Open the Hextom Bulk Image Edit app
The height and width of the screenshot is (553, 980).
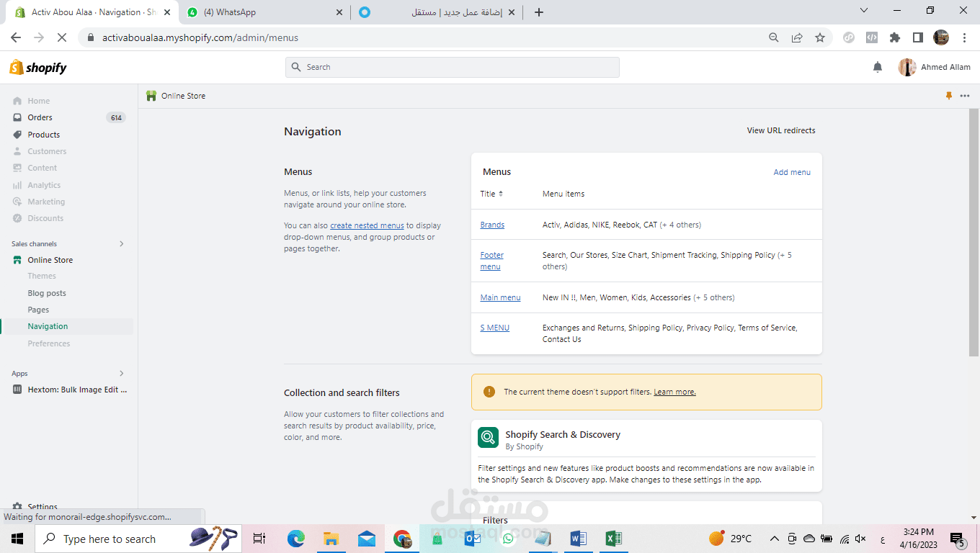click(77, 390)
